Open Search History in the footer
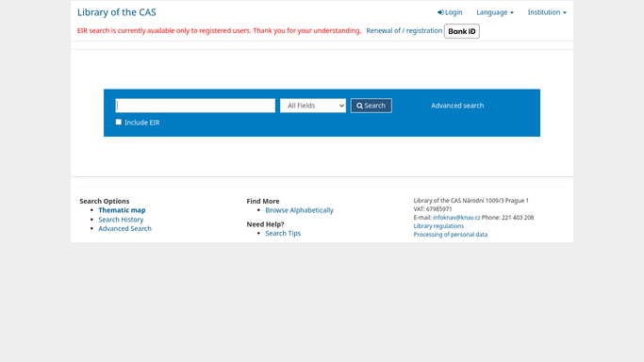 pos(121,220)
